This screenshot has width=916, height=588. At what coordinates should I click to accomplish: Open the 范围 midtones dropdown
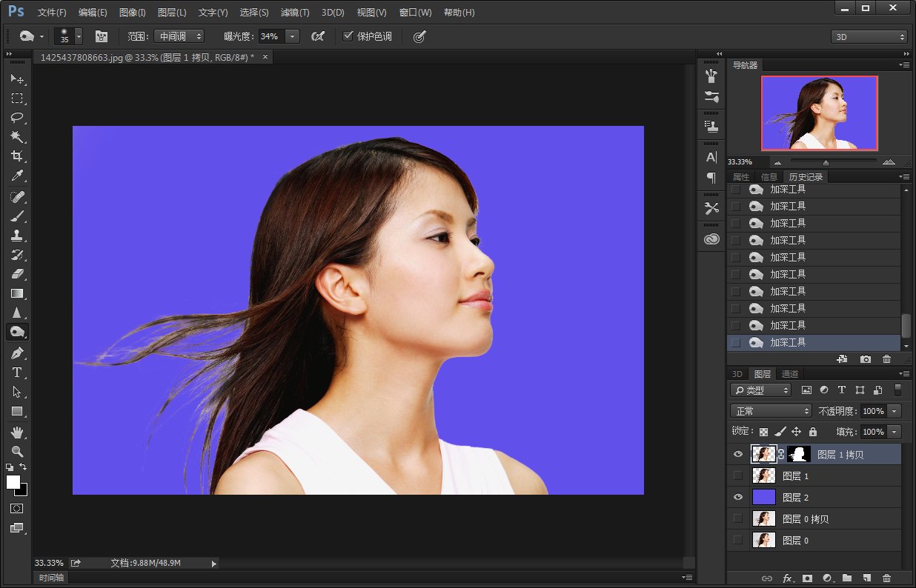pos(178,36)
